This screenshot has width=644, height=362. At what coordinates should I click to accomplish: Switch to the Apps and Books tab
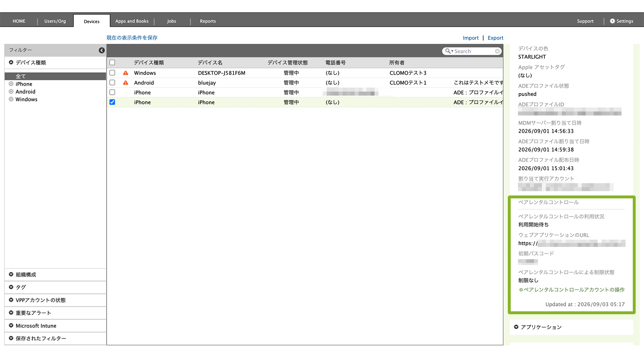pos(132,21)
